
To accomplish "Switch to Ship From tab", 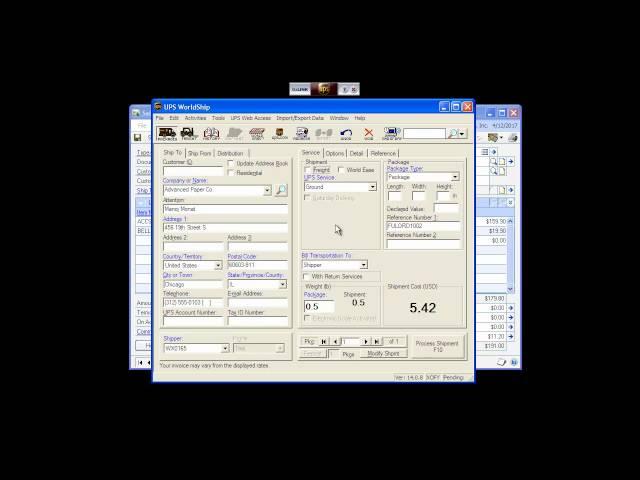I will point(200,153).
